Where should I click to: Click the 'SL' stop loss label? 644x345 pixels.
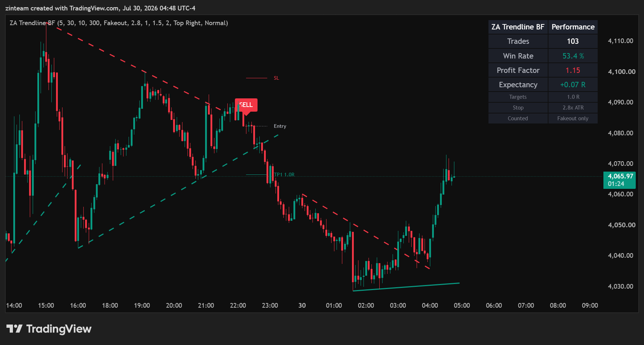click(276, 78)
